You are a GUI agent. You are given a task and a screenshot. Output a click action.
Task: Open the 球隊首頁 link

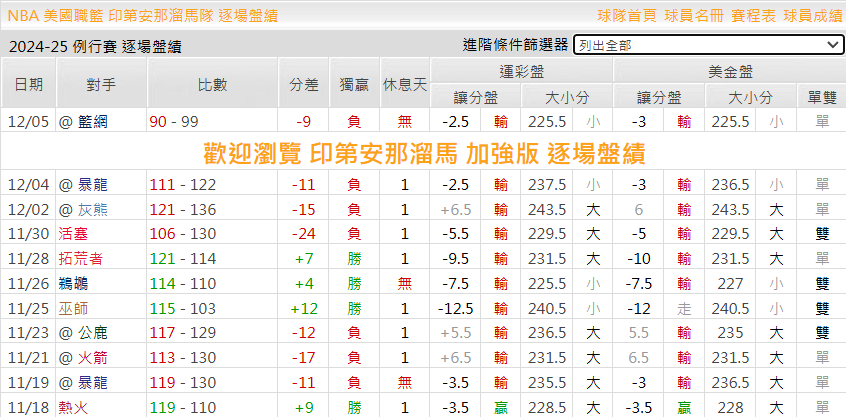click(627, 16)
